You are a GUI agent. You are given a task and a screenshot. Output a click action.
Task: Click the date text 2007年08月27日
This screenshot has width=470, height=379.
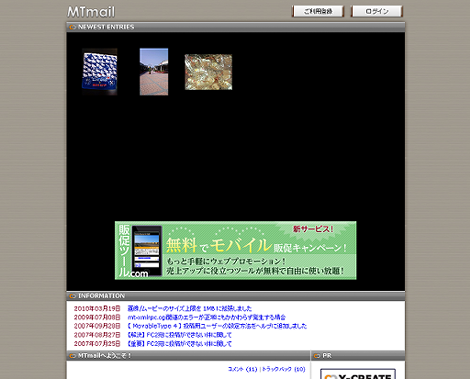pyautogui.click(x=97, y=335)
